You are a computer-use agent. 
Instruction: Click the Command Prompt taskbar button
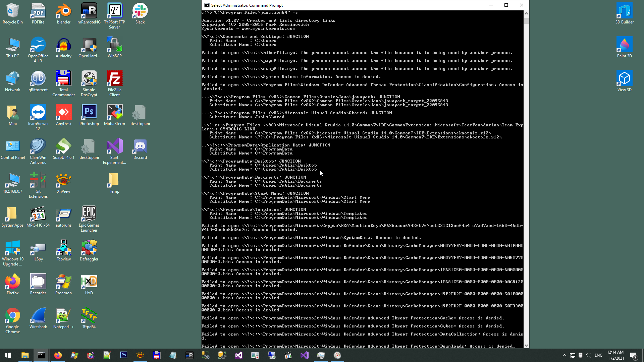41,355
